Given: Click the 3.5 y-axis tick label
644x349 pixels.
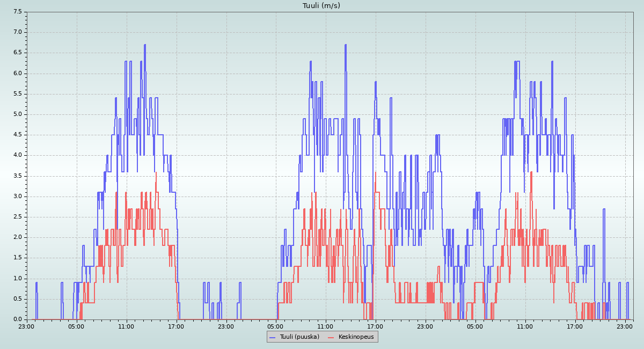Looking at the screenshot, I should point(17,176).
